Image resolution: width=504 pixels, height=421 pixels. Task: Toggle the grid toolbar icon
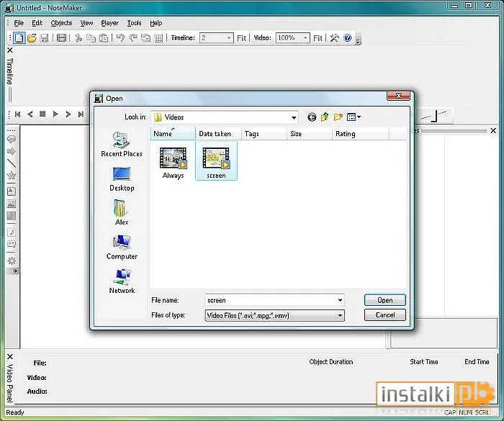[x=158, y=38]
